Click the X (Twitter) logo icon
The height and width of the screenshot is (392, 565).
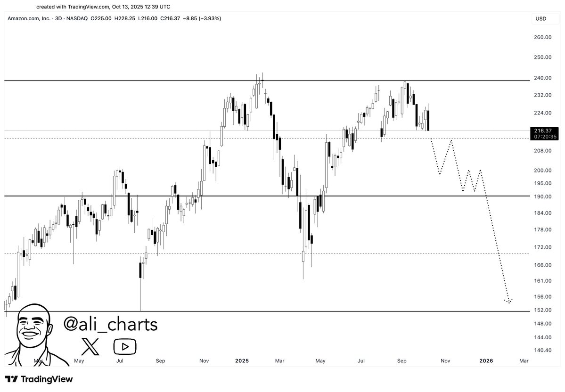point(90,346)
